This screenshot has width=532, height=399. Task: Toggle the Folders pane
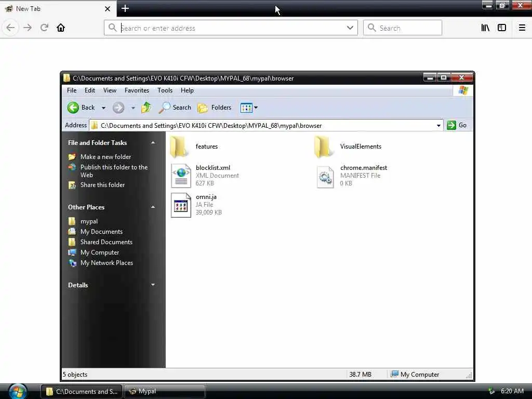[x=215, y=108]
